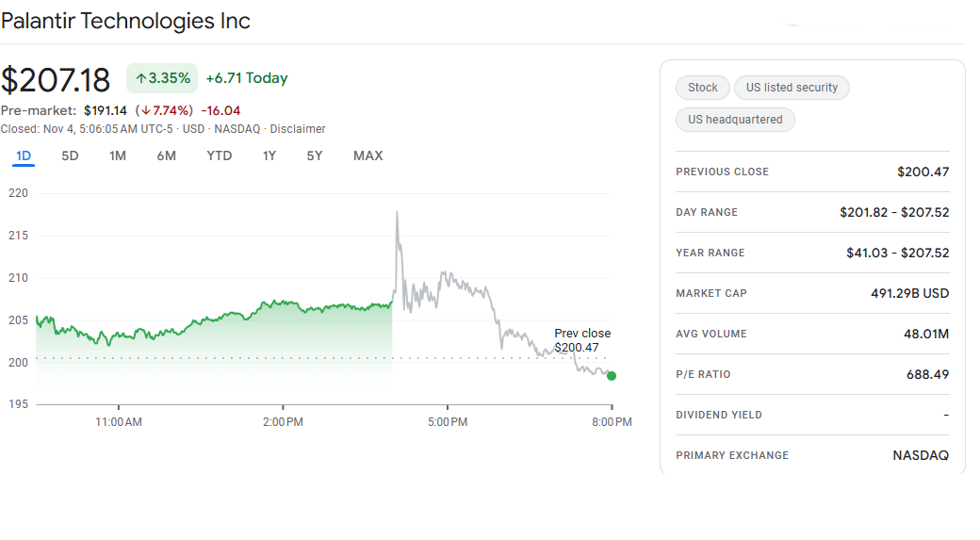Click the +6.71 Today text
980x540 pixels.
(x=247, y=78)
